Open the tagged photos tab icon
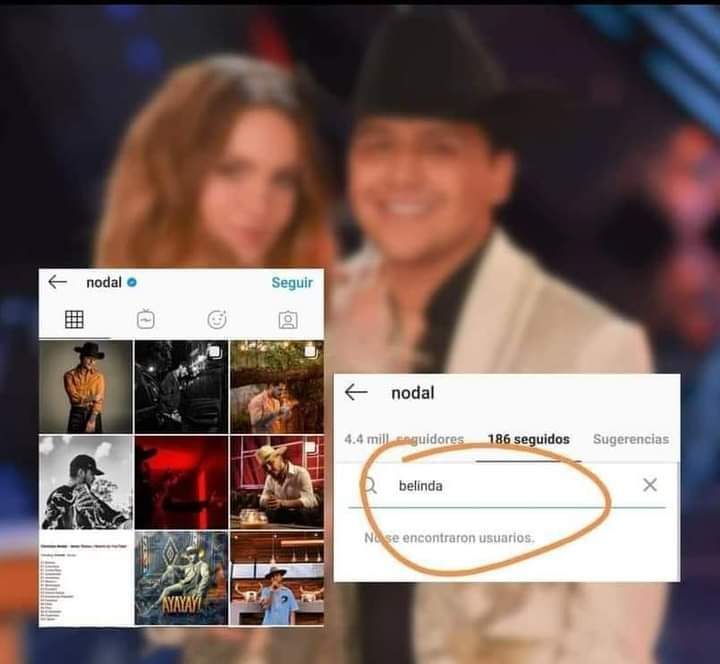Viewport: 720px width, 664px height. (288, 320)
